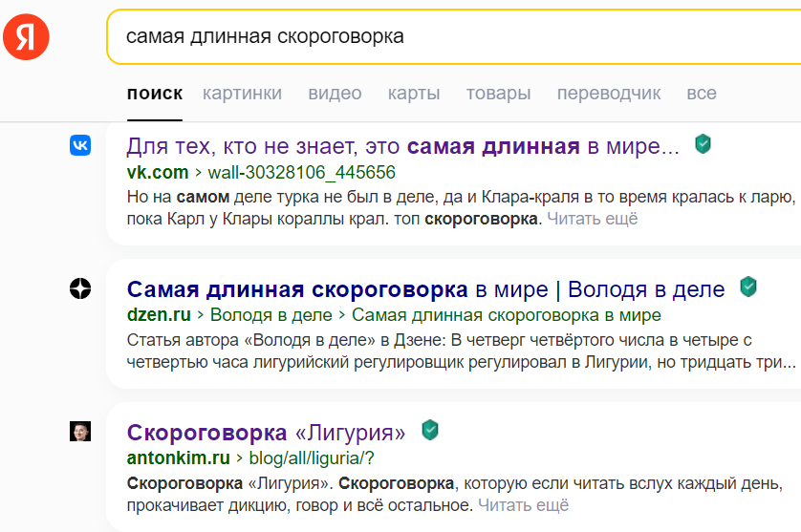Focus the search field with «самая длинная скороговорка»

tap(454, 36)
